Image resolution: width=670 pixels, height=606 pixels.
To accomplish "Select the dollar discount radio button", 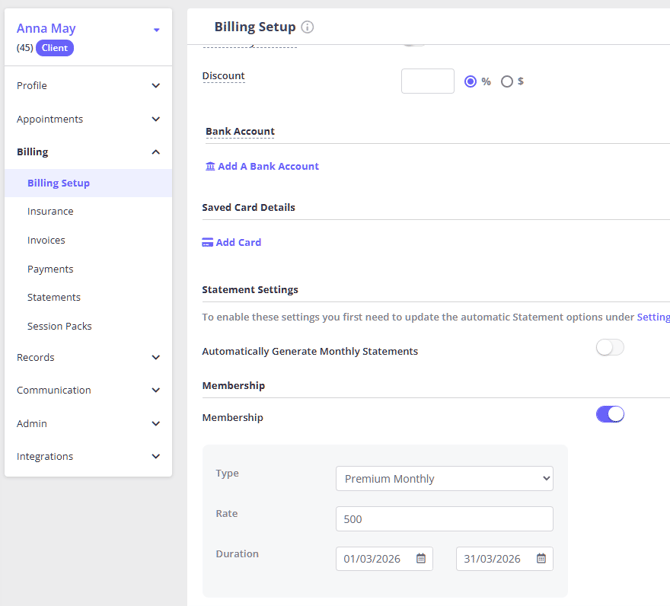I will pyautogui.click(x=507, y=81).
